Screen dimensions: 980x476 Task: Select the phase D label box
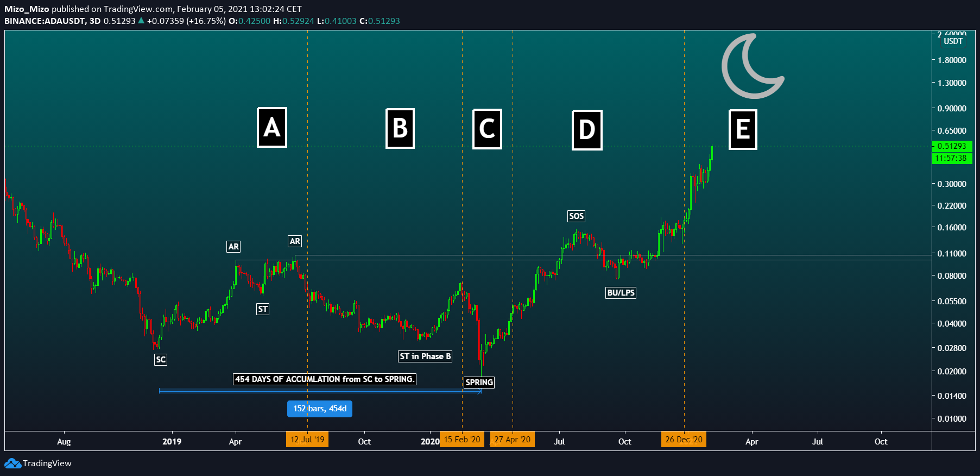pyautogui.click(x=587, y=130)
